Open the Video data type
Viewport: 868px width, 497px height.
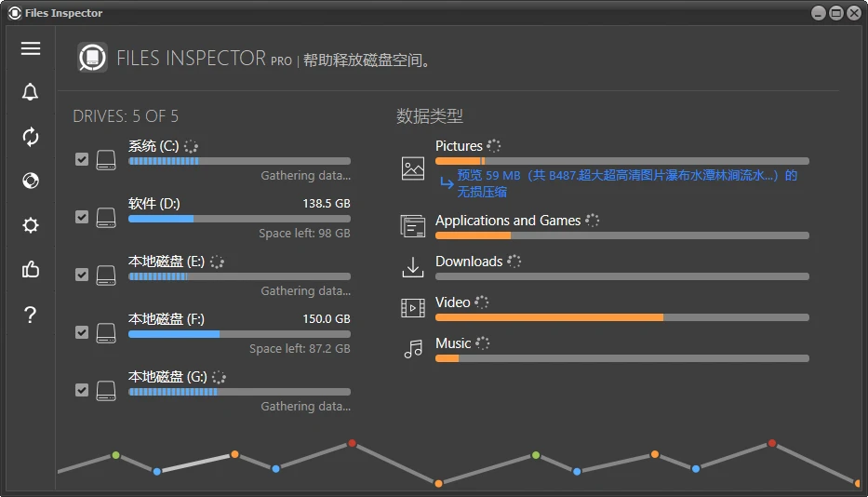click(453, 302)
